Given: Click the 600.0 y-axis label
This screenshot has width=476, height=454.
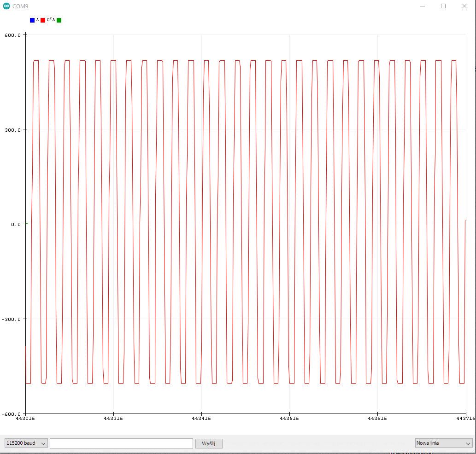Looking at the screenshot, I should (x=13, y=35).
